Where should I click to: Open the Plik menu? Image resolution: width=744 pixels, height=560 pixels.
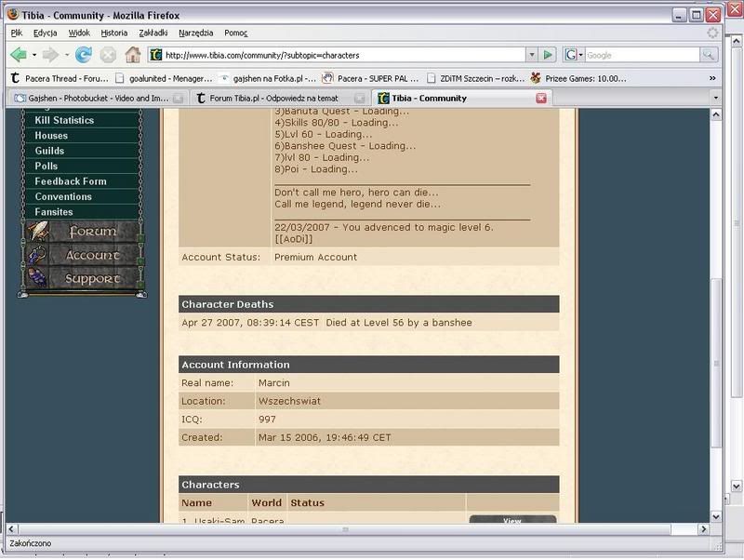coord(17,33)
